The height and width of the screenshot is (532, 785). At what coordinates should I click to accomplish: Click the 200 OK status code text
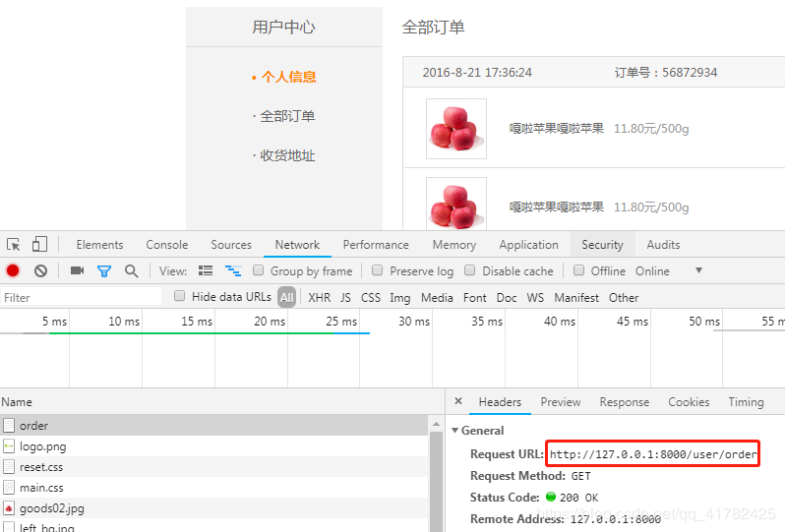point(578,498)
